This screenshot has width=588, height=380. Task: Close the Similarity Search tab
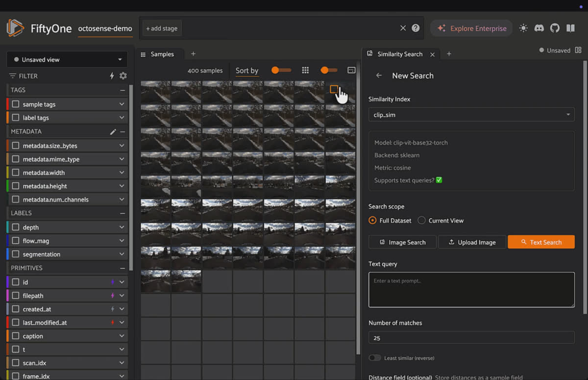pyautogui.click(x=432, y=54)
